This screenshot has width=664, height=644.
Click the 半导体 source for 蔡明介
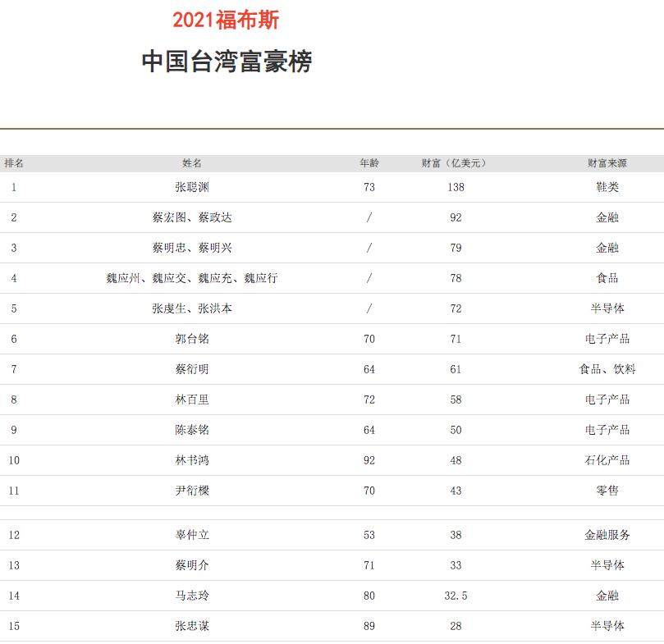tap(607, 564)
